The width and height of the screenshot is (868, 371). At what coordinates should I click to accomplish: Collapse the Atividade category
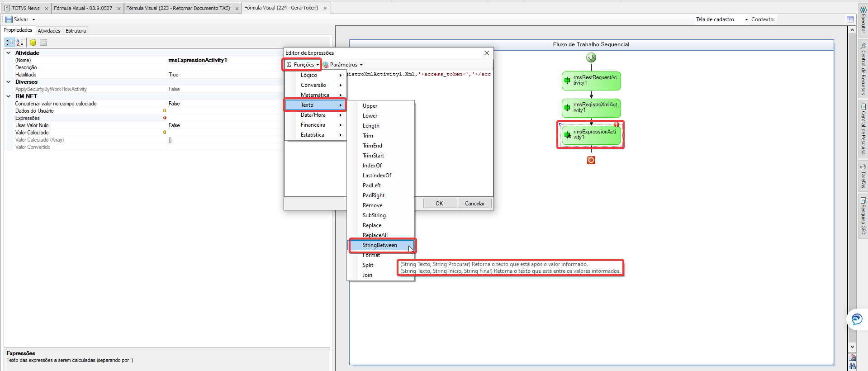[8, 53]
